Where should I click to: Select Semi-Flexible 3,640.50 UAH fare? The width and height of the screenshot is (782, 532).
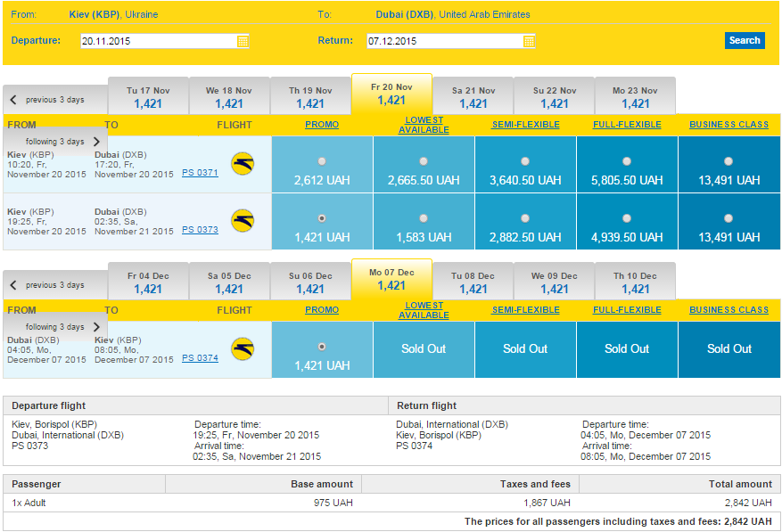click(525, 161)
